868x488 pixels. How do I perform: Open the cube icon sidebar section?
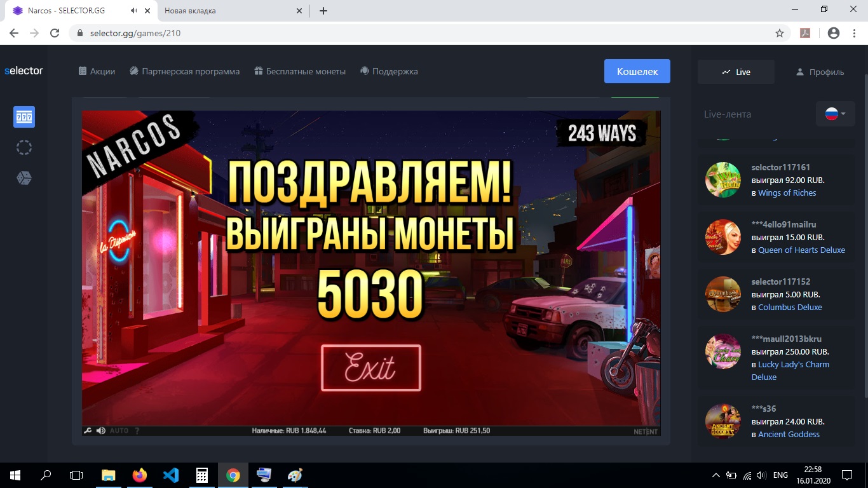coord(24,178)
